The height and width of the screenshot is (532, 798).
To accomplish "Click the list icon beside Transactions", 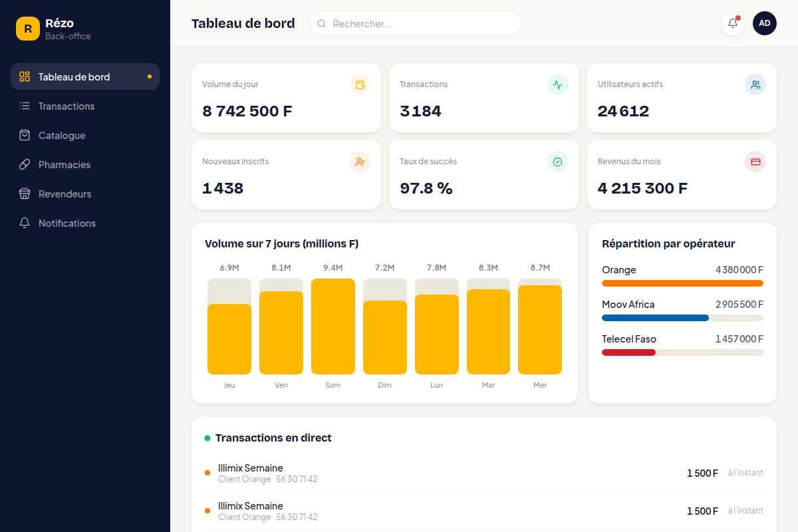I will tap(25, 106).
